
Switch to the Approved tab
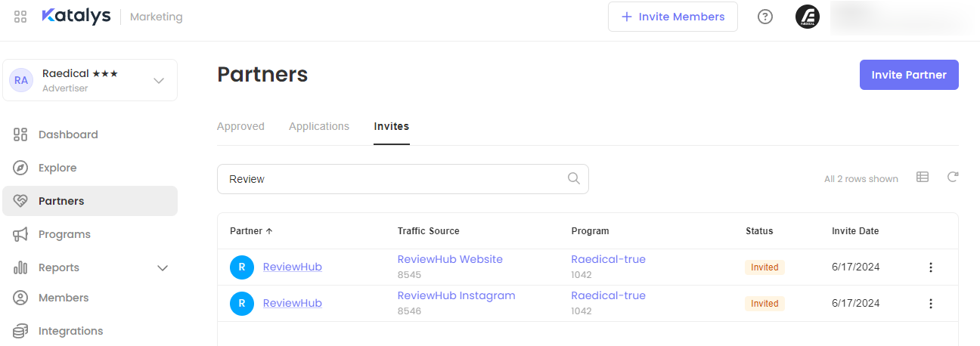point(240,126)
